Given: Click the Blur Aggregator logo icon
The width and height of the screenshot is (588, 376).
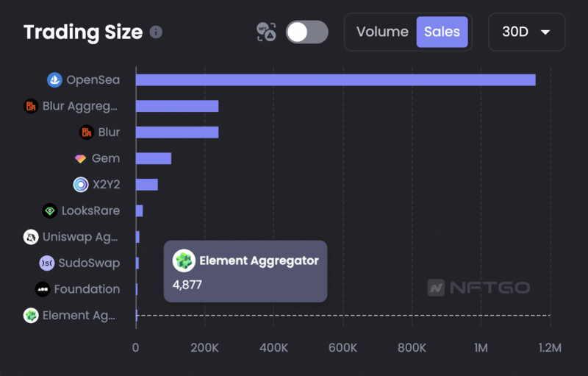Looking at the screenshot, I should coord(31,106).
